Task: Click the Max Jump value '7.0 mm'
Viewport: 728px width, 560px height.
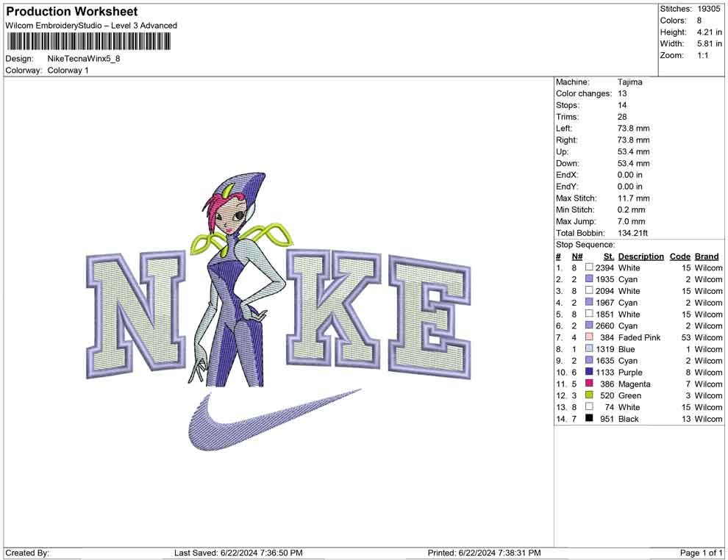Action: point(632,221)
